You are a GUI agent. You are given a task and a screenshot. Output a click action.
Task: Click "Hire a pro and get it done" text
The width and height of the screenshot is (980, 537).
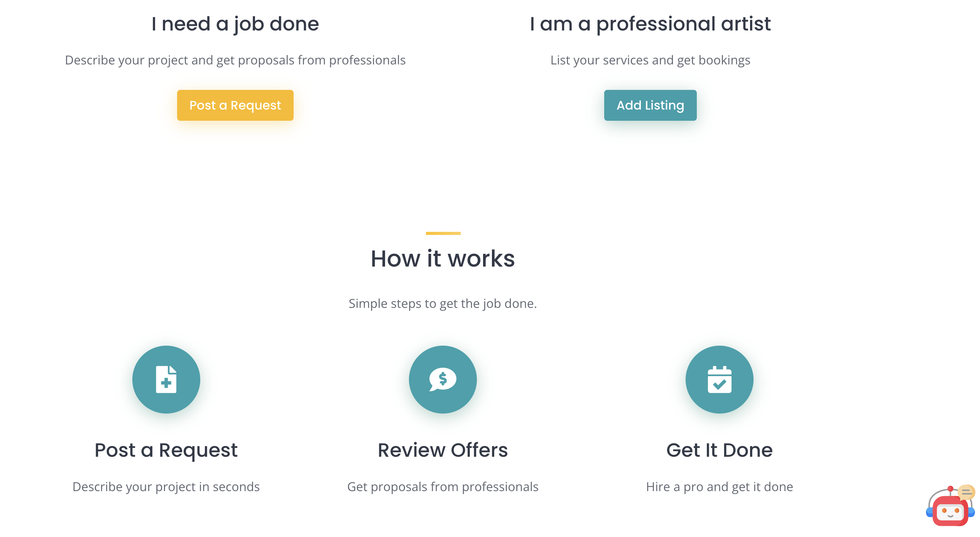click(720, 487)
